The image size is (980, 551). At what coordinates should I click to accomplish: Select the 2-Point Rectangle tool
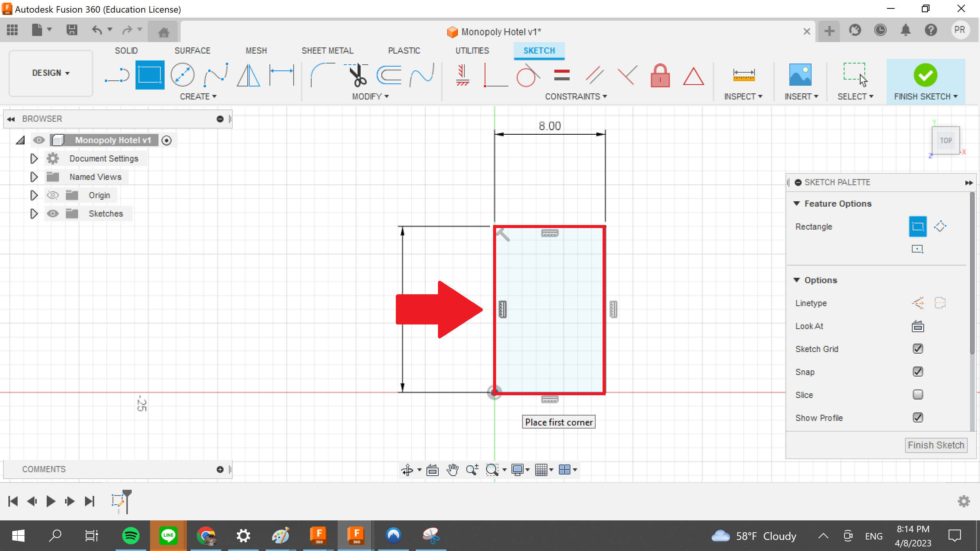coord(149,75)
